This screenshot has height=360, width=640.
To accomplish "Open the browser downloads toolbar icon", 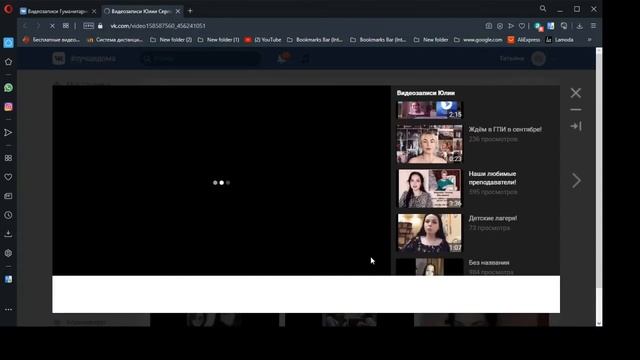I will 580,26.
